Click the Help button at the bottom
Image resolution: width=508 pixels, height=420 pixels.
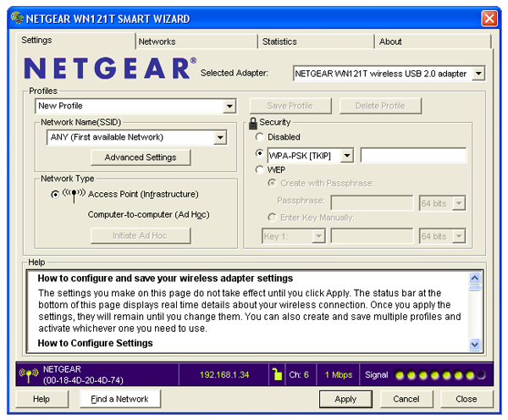[41, 399]
